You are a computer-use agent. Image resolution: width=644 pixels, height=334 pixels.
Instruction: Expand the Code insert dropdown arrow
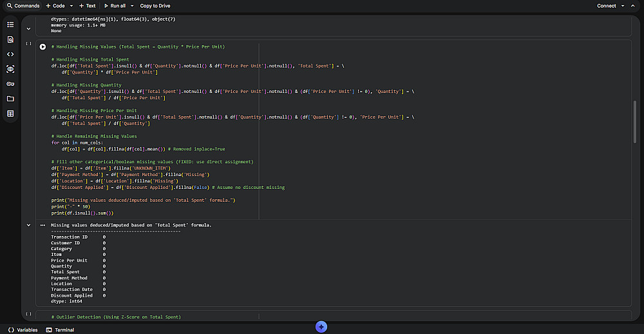[71, 6]
